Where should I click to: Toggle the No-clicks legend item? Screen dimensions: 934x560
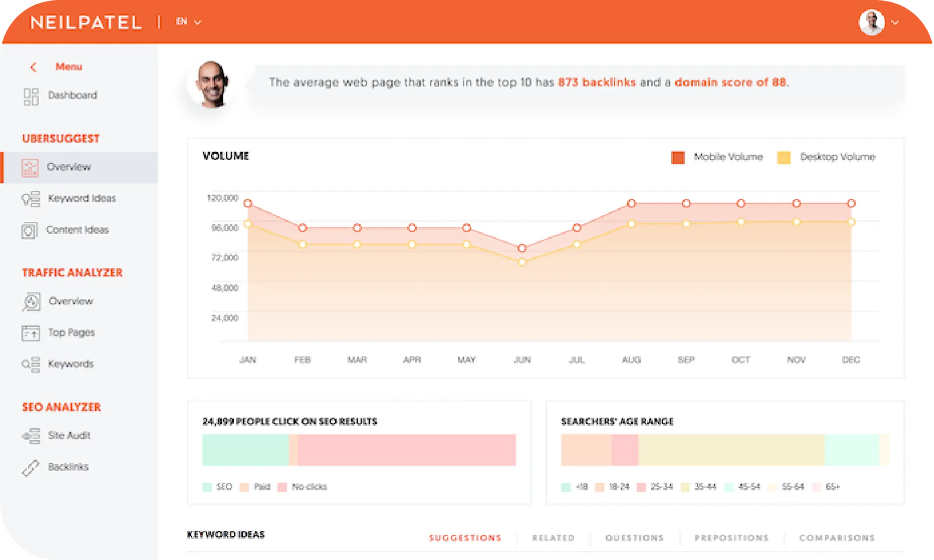point(282,487)
